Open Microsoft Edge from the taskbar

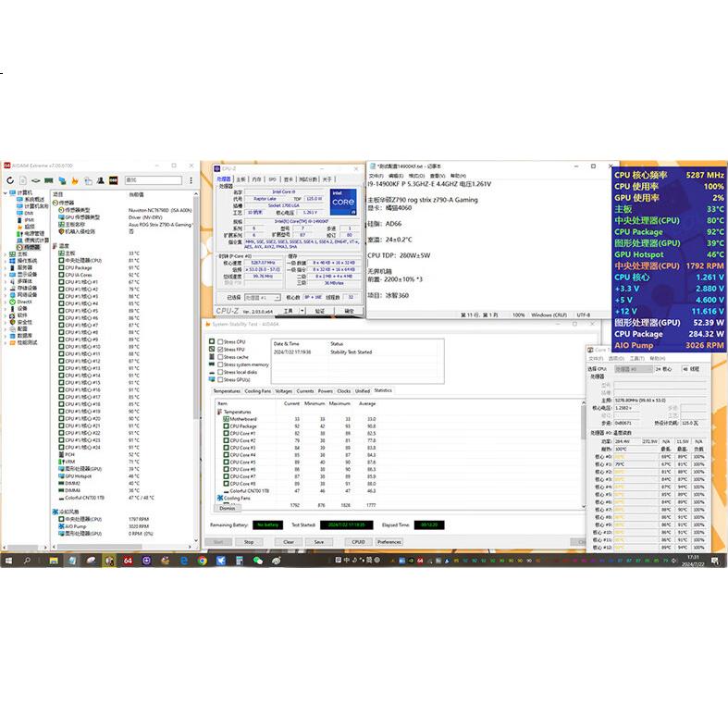point(184,561)
